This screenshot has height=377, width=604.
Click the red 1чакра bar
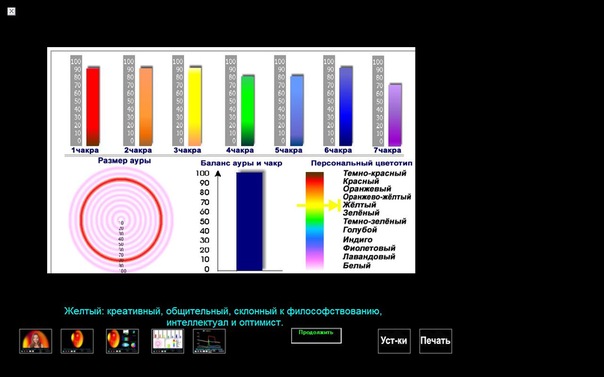[93, 106]
